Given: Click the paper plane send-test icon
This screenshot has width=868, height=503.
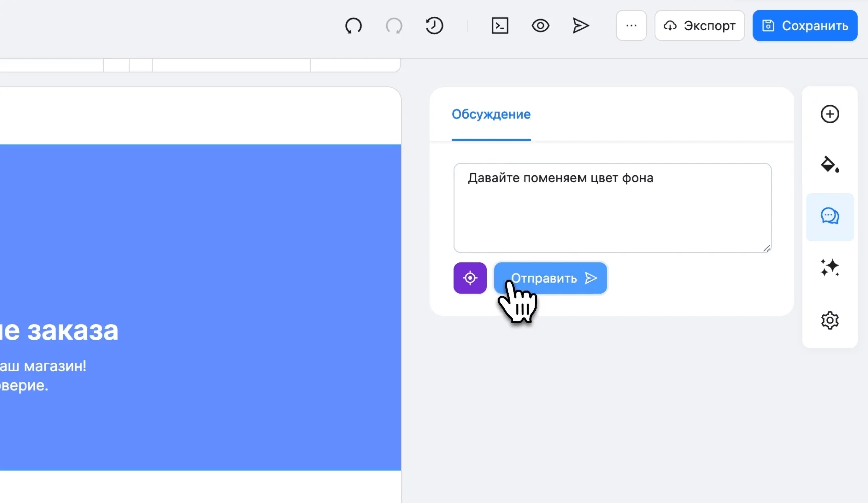Looking at the screenshot, I should pyautogui.click(x=581, y=26).
